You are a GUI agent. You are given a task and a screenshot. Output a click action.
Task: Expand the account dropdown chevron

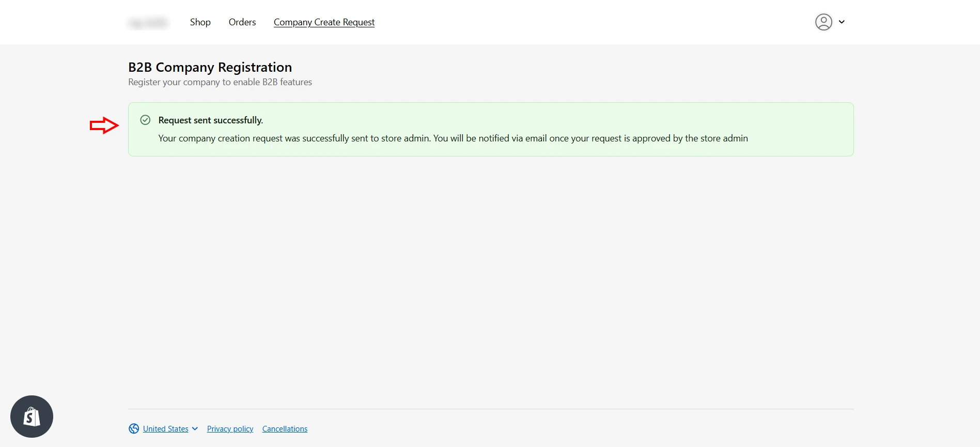[842, 22]
